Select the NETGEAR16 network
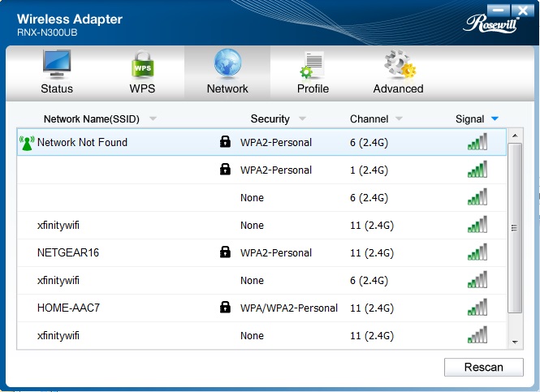The height and width of the screenshot is (392, 540). [261, 252]
